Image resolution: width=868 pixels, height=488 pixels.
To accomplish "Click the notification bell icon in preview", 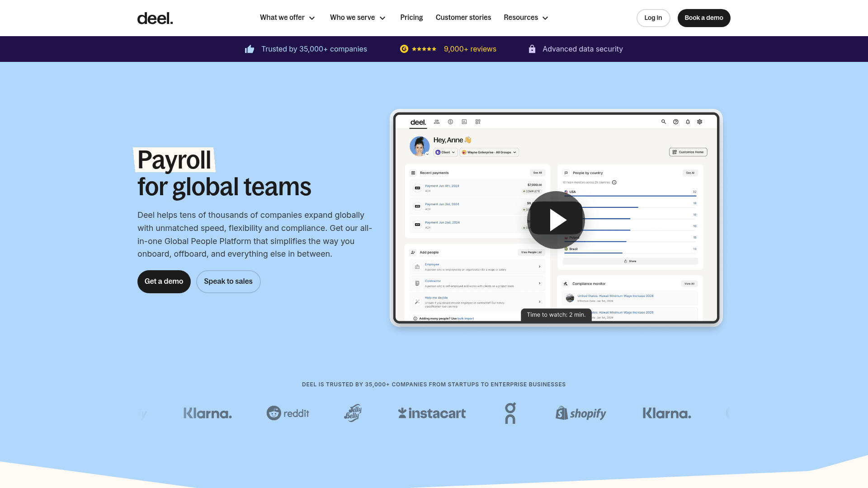I will click(688, 122).
